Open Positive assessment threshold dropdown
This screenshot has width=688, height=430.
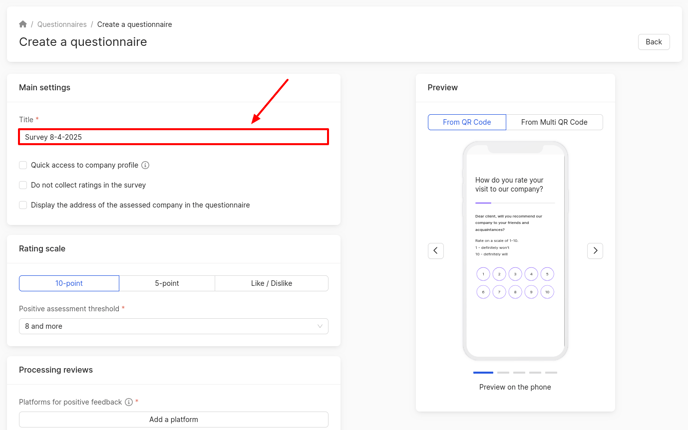pyautogui.click(x=173, y=326)
